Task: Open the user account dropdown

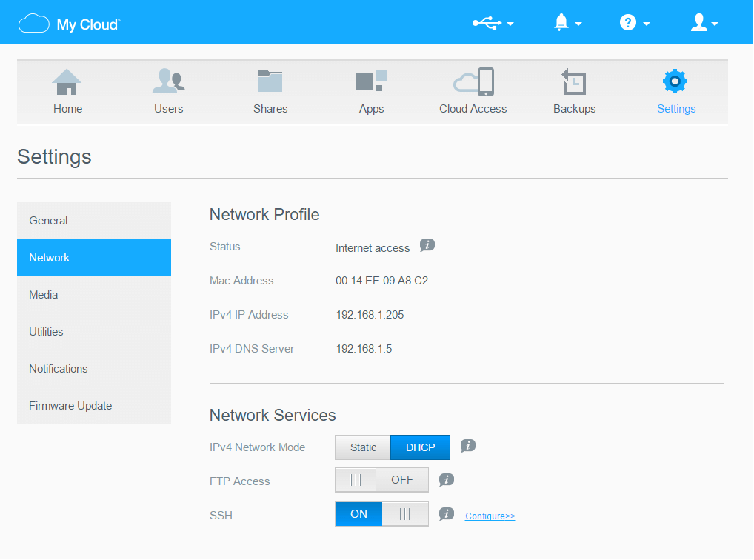Action: tap(704, 24)
